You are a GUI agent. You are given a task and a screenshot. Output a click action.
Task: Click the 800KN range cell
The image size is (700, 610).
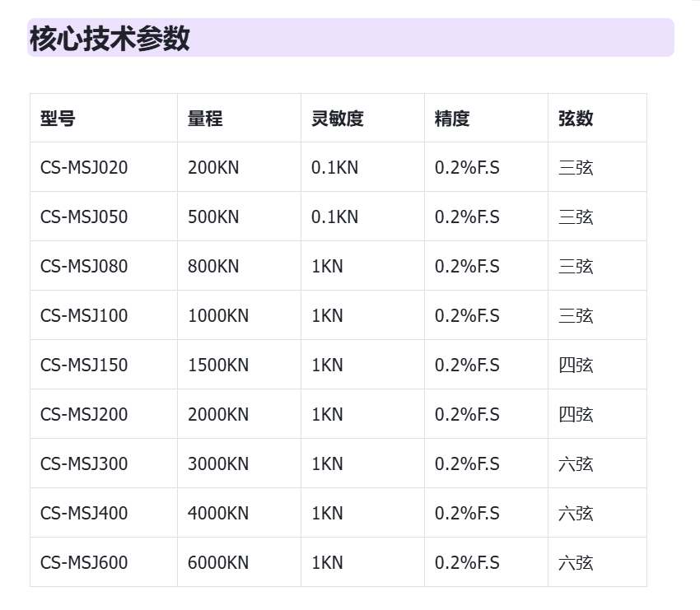213,267
